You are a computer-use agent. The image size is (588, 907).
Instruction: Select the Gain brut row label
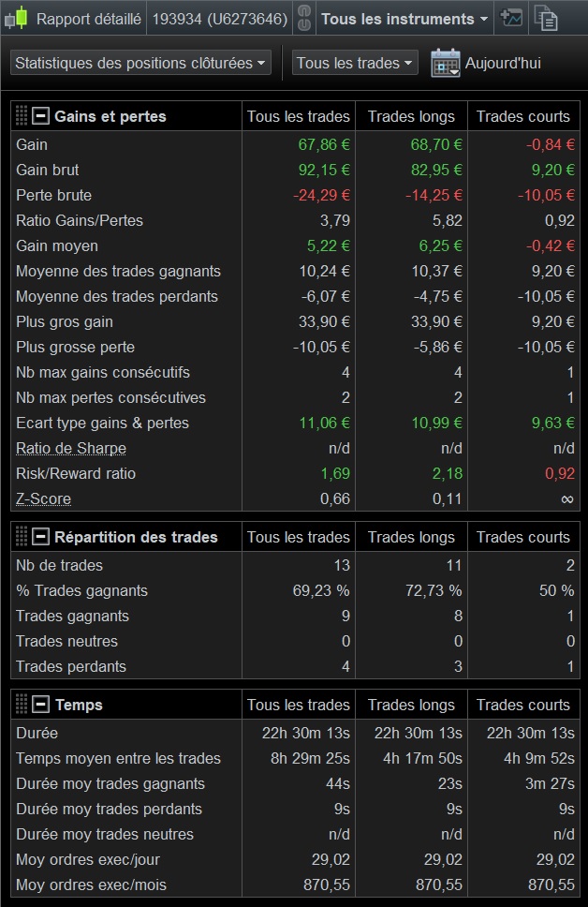click(x=48, y=171)
